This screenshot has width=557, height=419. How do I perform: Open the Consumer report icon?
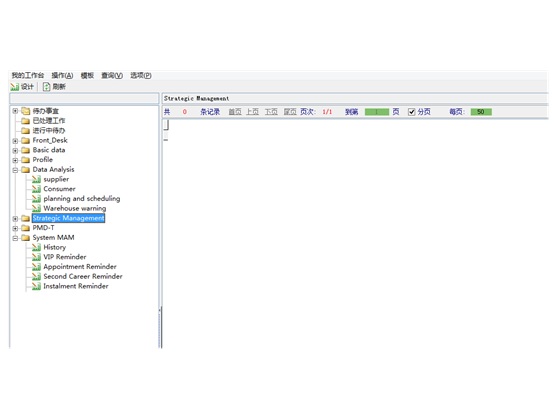click(x=36, y=189)
